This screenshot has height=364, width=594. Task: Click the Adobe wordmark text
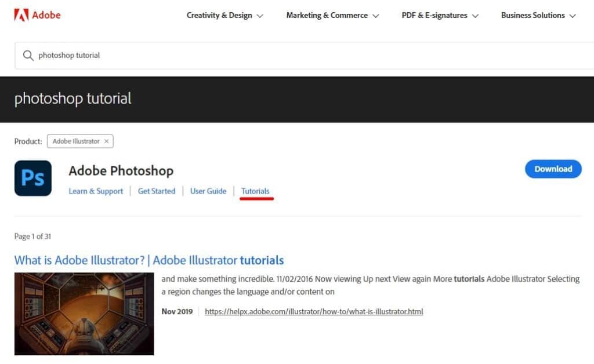tap(46, 15)
